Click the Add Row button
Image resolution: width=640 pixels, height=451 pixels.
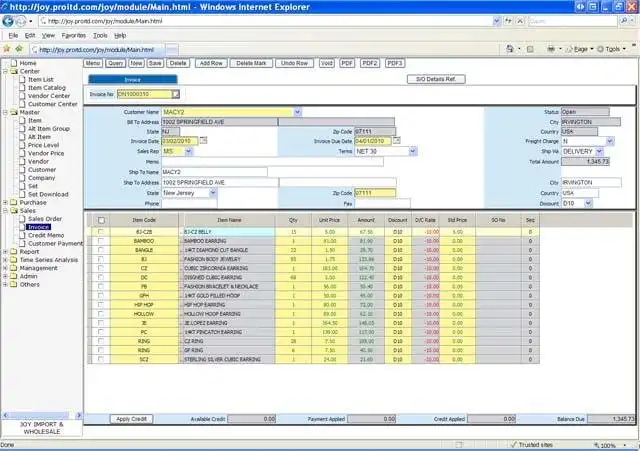click(211, 63)
